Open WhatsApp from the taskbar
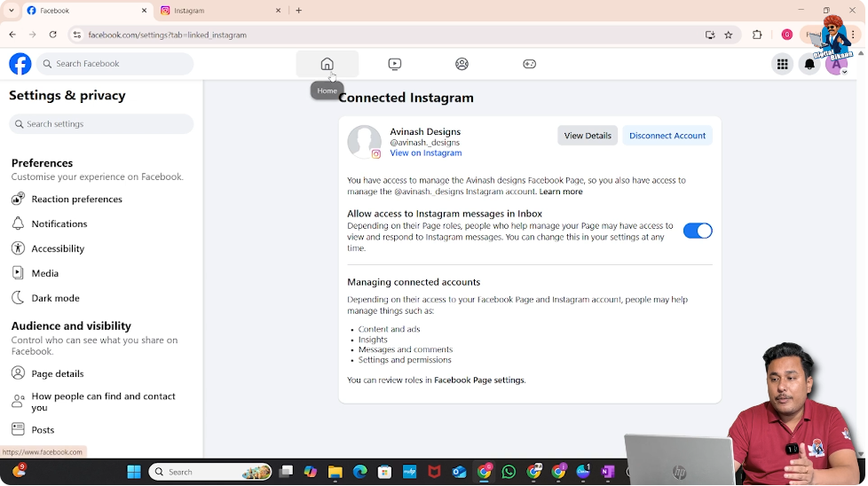Image resolution: width=868 pixels, height=486 pixels. 509,472
